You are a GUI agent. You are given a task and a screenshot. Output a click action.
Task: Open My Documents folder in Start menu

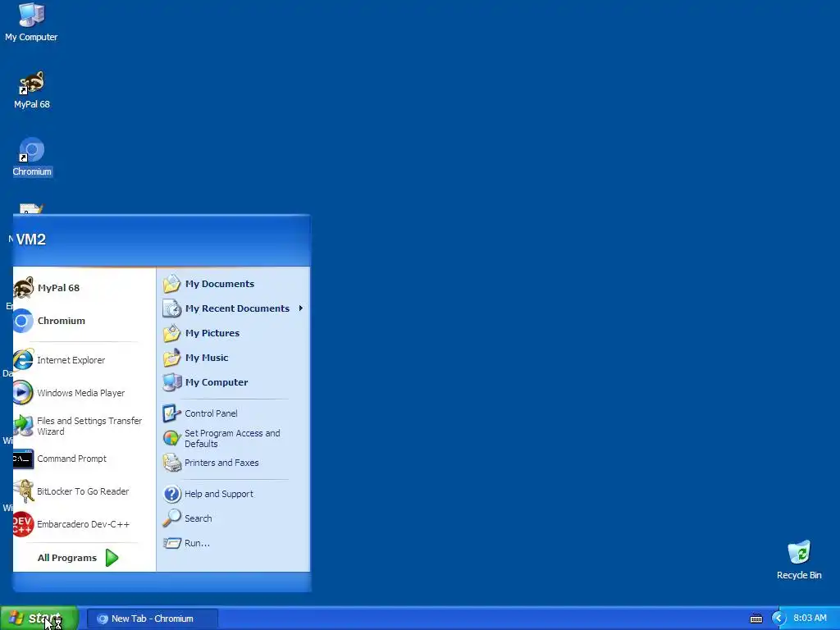pos(234,284)
